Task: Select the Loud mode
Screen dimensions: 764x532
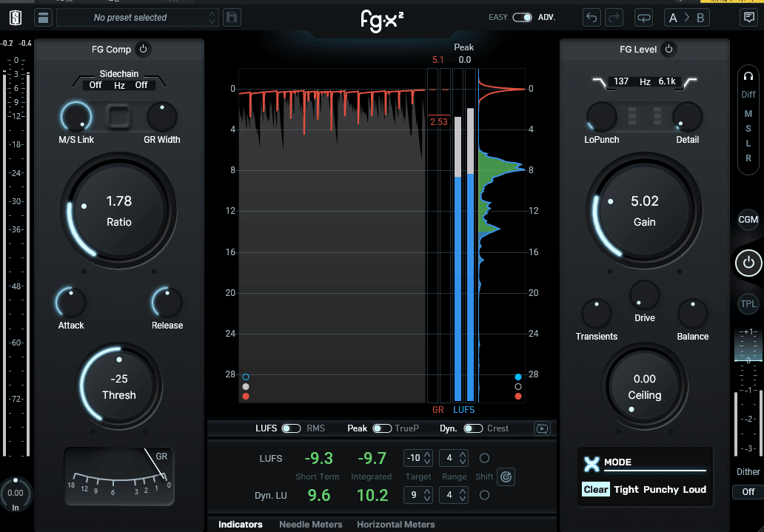Action: (x=694, y=490)
